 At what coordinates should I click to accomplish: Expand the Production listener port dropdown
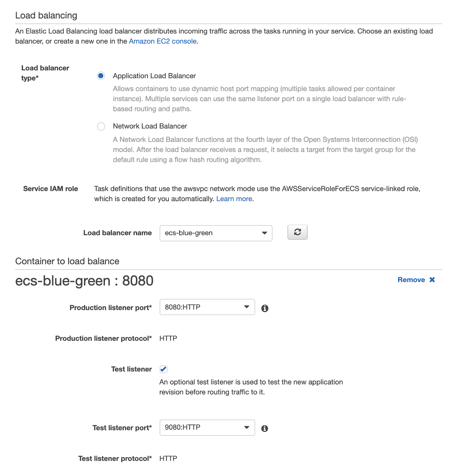coord(207,307)
